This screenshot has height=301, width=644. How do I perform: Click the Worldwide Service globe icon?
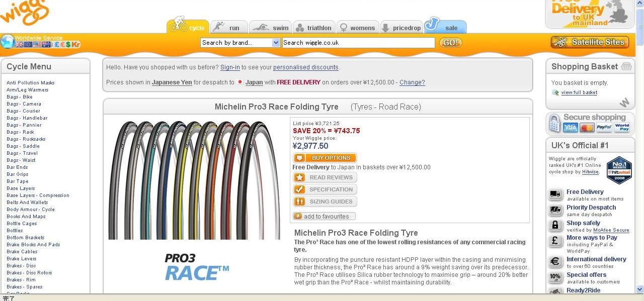coord(8,41)
